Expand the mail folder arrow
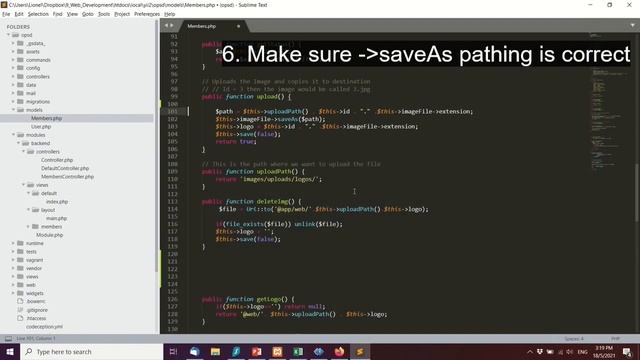 [x=13, y=93]
